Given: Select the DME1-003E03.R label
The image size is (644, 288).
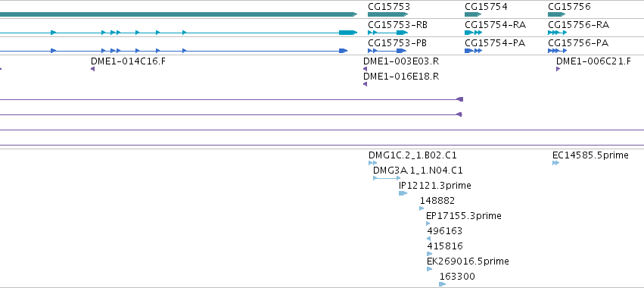Looking at the screenshot, I should pyautogui.click(x=401, y=61).
